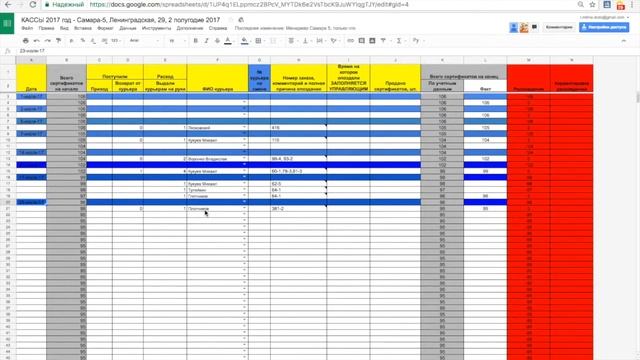Go back with browser back arrow
The height and width of the screenshot is (360, 640).
pyautogui.click(x=8, y=5)
